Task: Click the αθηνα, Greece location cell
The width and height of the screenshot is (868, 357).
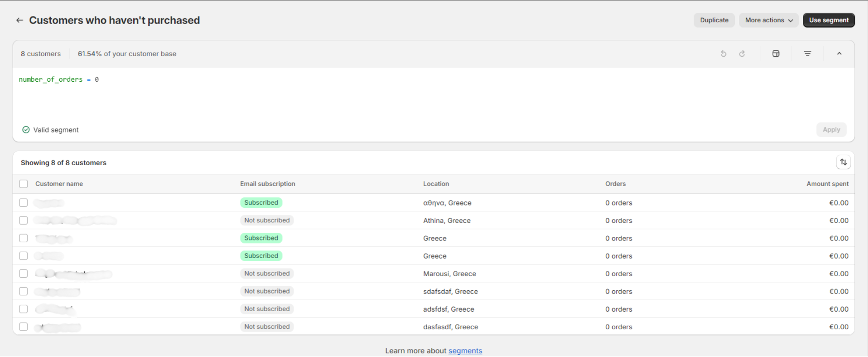Action: pos(447,203)
